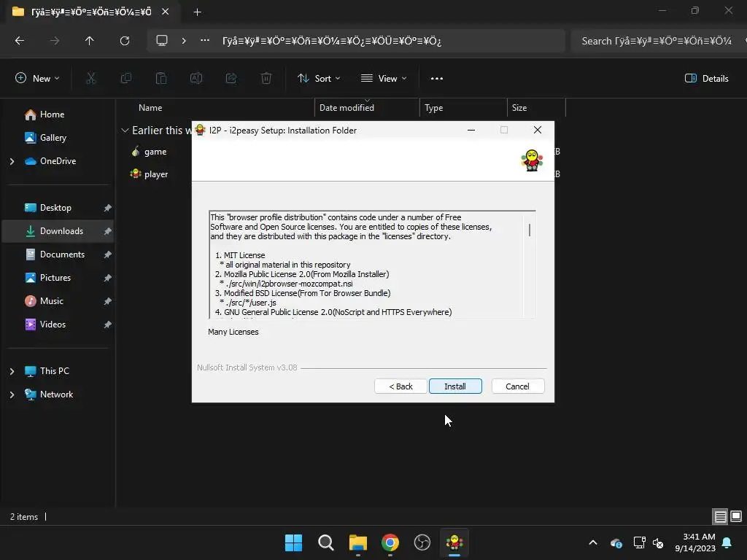Click the I2P mascot logo in the installer header
Viewport: 747px width, 560px height.
[532, 160]
